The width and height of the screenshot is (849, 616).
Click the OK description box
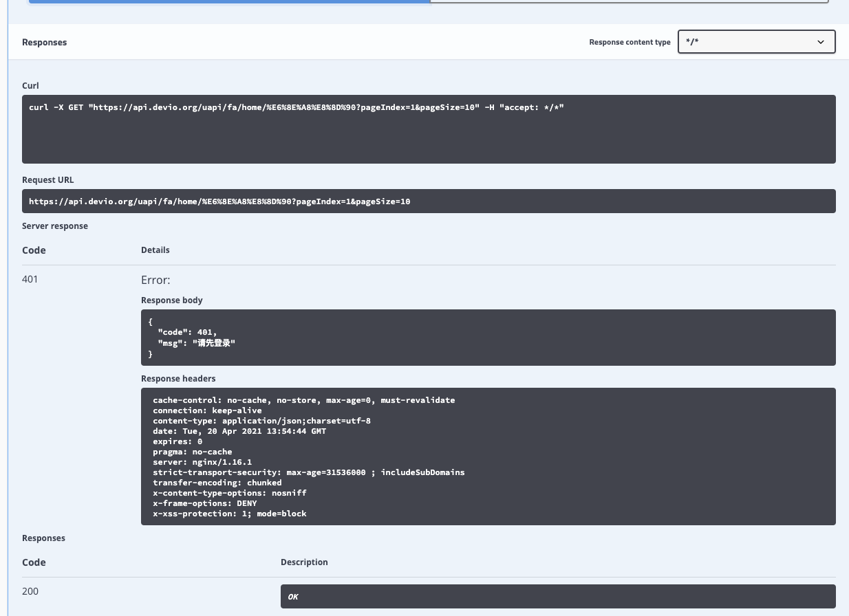click(x=557, y=596)
